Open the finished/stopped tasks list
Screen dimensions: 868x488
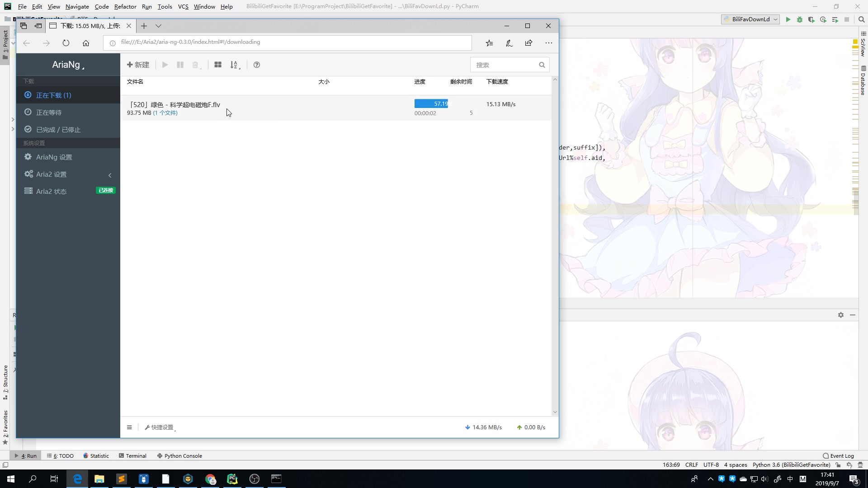coord(58,129)
